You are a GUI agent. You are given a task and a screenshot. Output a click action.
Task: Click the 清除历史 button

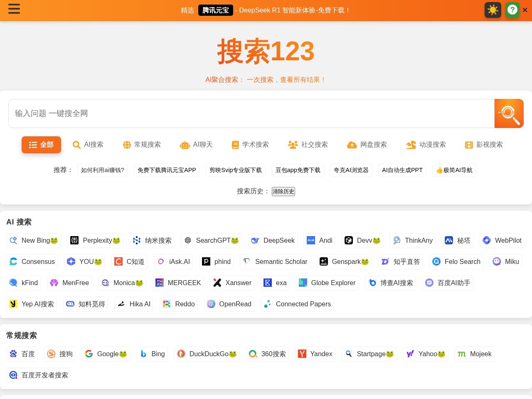tap(283, 192)
